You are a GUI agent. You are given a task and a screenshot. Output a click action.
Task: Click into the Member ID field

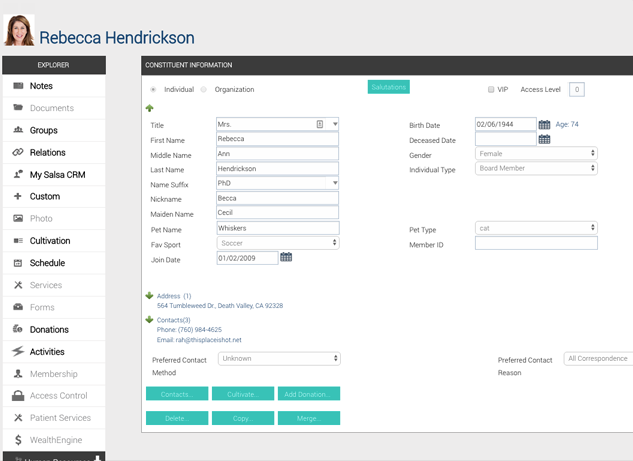[536, 243]
